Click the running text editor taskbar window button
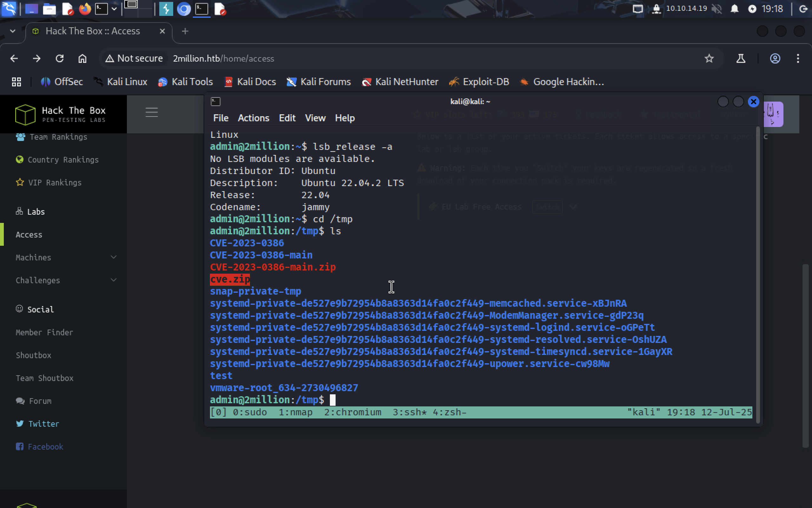Screen dimensions: 812x508 [220, 9]
